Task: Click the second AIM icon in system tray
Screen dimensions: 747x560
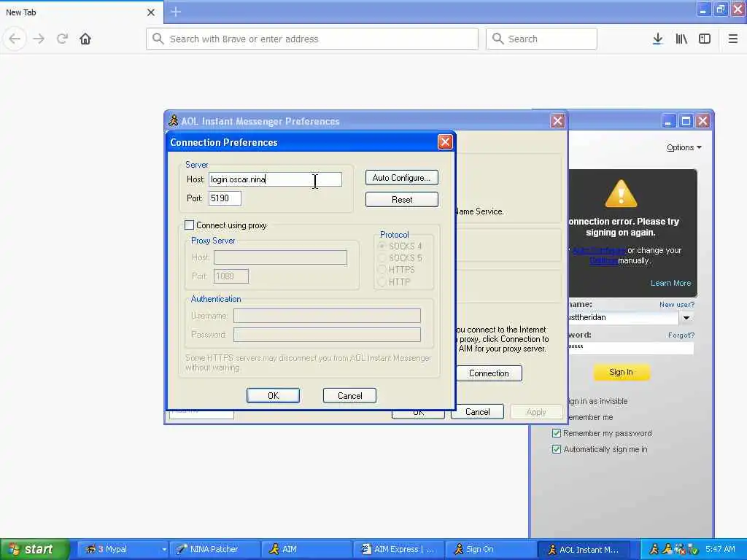Action: [x=667, y=550]
